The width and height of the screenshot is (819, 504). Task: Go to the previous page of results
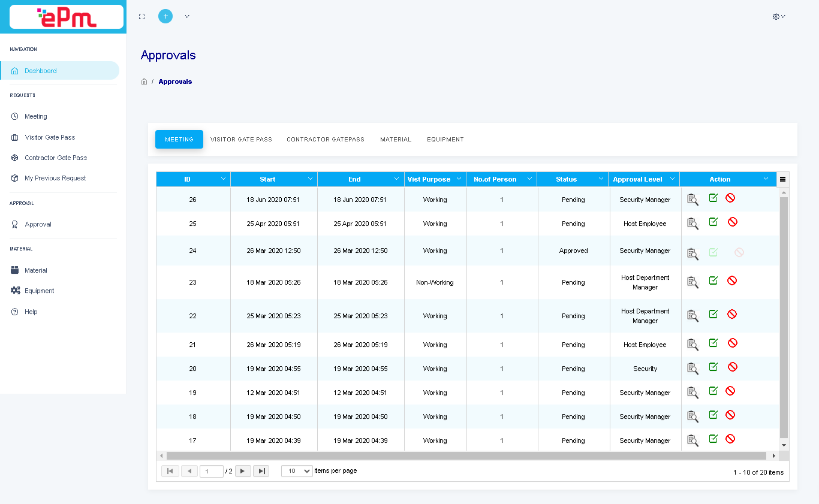(x=189, y=471)
